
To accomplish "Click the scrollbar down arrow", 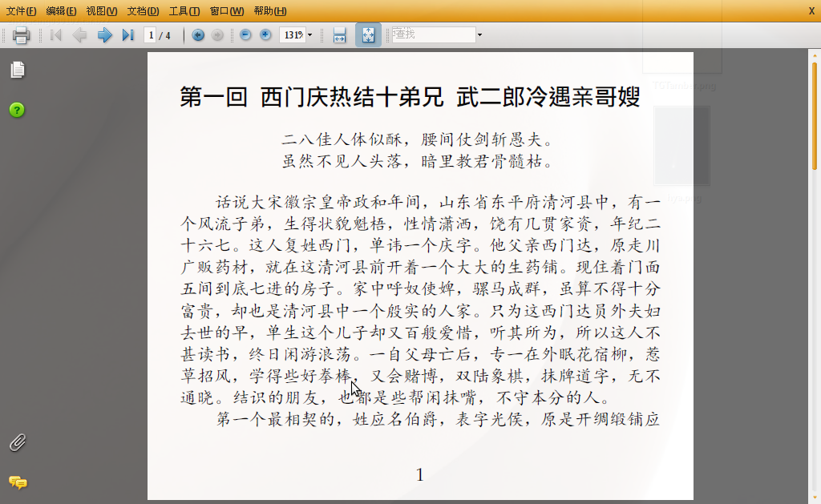I will click(x=815, y=497).
